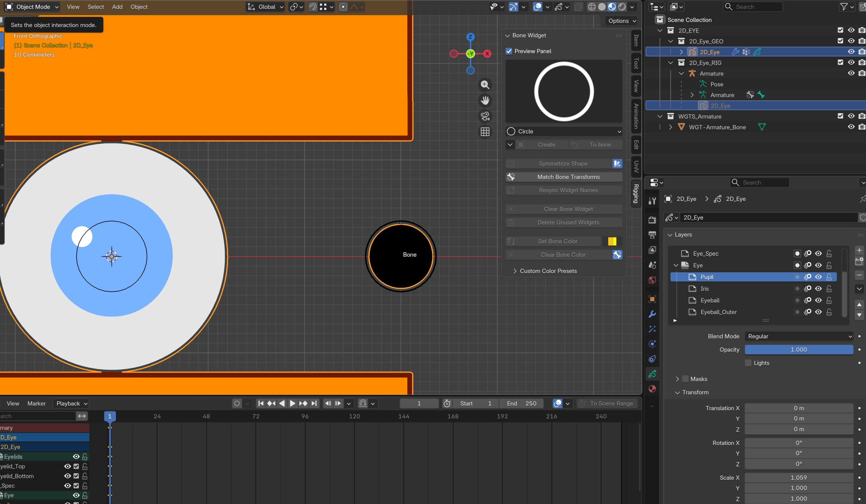Open the Modifiers wrench properties tab
The image size is (866, 504).
coord(652,314)
